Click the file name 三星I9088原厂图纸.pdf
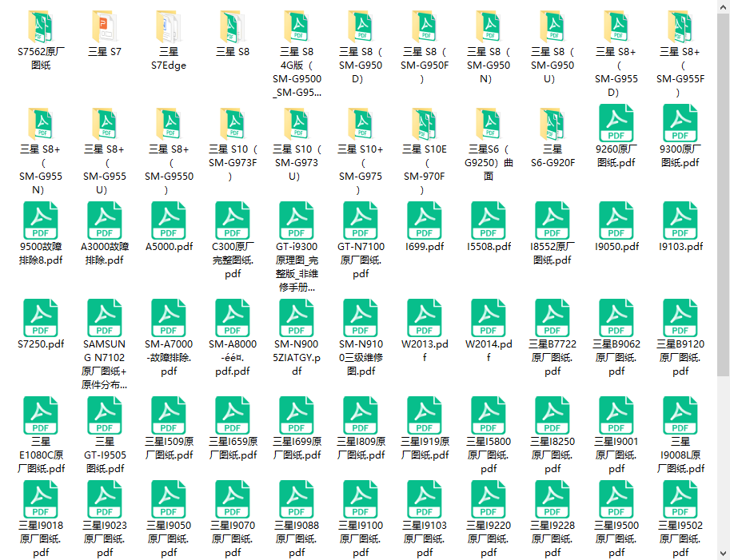The width and height of the screenshot is (730, 560). click(x=297, y=539)
